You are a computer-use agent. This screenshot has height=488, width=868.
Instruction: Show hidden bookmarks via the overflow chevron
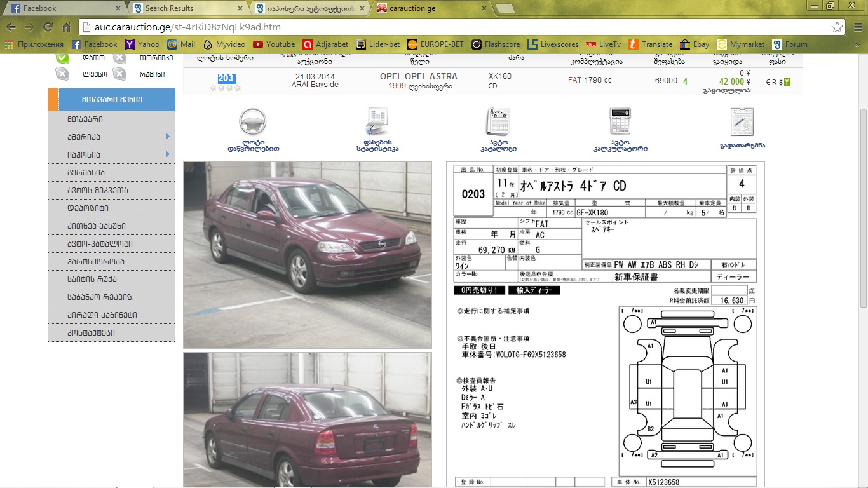(858, 44)
